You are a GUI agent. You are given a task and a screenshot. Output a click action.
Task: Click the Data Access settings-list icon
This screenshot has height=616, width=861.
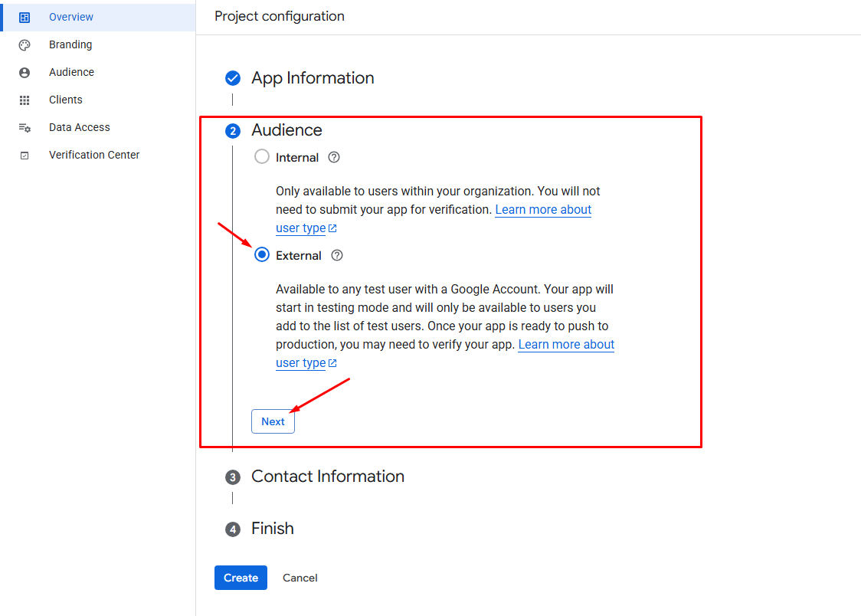coord(25,127)
